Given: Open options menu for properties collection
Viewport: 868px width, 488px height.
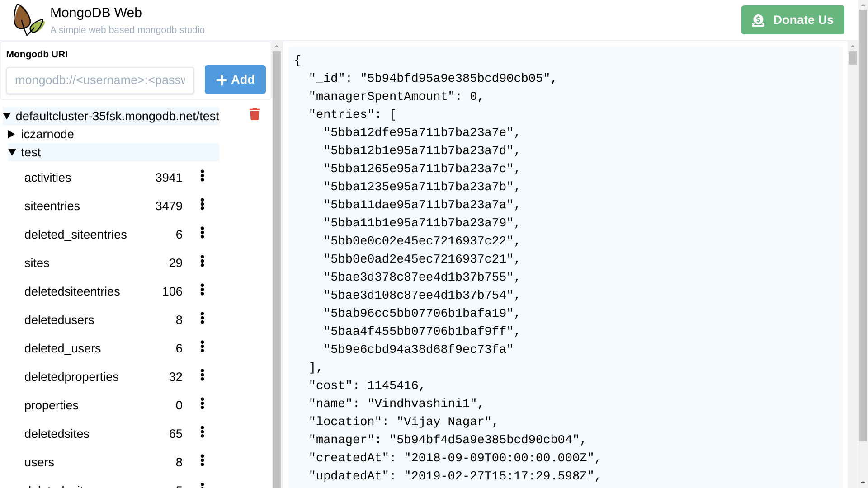Looking at the screenshot, I should tap(202, 404).
